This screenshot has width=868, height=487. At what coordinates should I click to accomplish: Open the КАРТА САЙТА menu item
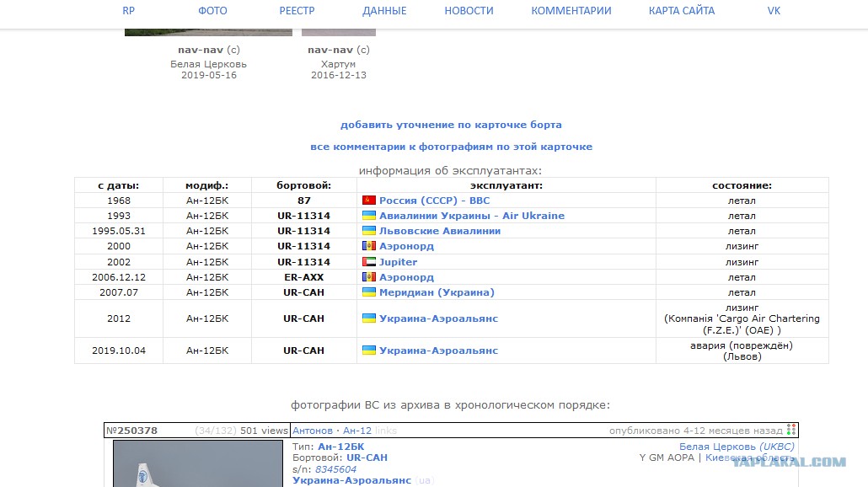pos(682,10)
